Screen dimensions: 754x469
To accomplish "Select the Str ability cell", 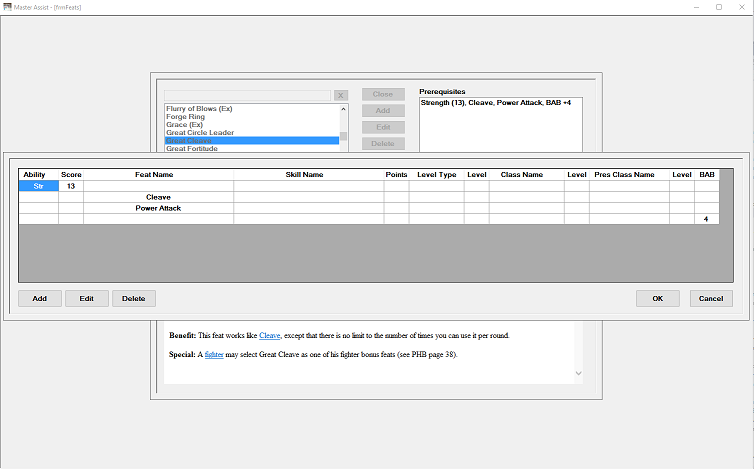I will pyautogui.click(x=38, y=186).
